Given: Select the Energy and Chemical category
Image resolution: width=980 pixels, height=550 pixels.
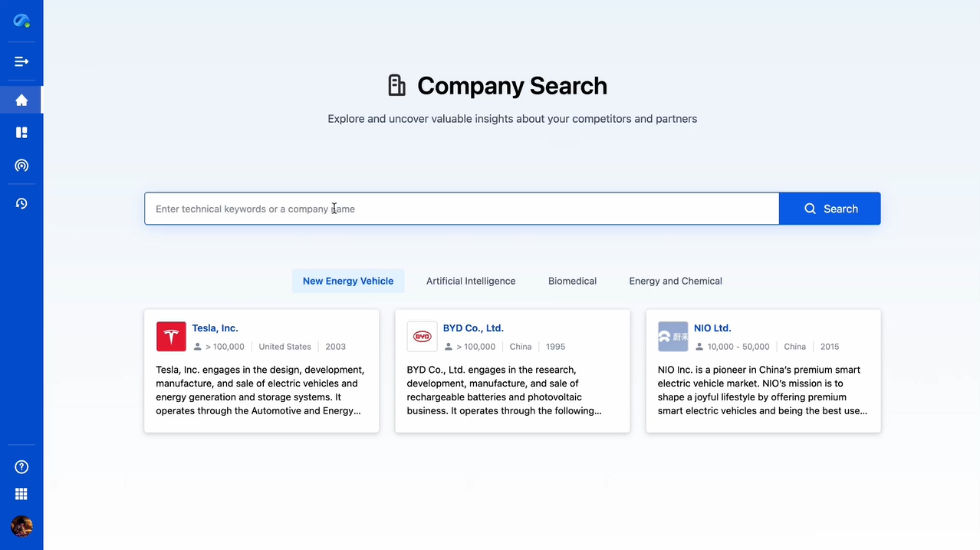Looking at the screenshot, I should 675,281.
